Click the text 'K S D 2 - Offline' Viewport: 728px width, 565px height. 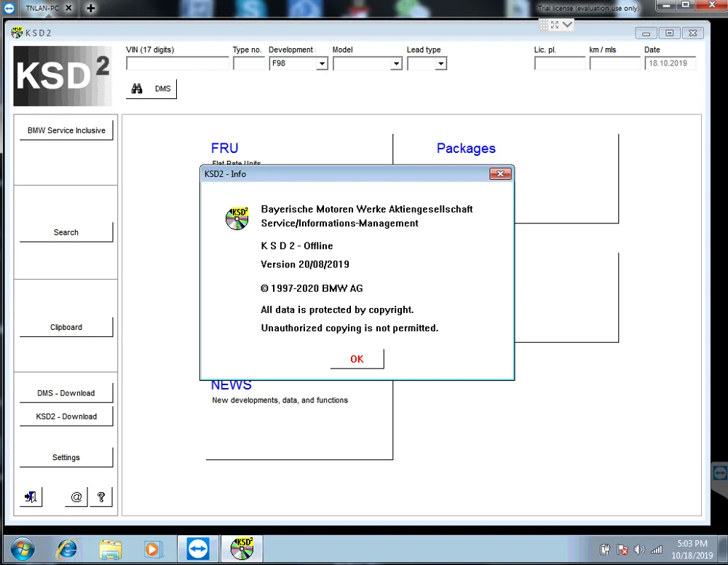pyautogui.click(x=297, y=245)
